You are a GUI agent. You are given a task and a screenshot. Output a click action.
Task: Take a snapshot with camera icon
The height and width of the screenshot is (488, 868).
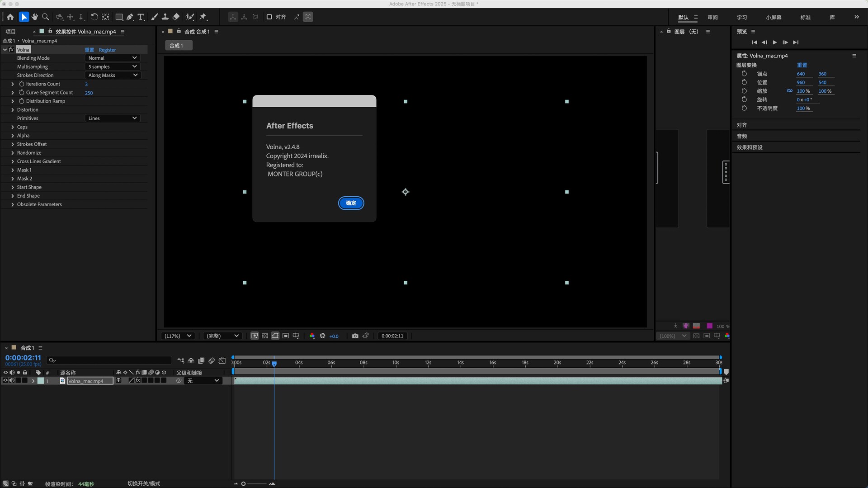(355, 336)
